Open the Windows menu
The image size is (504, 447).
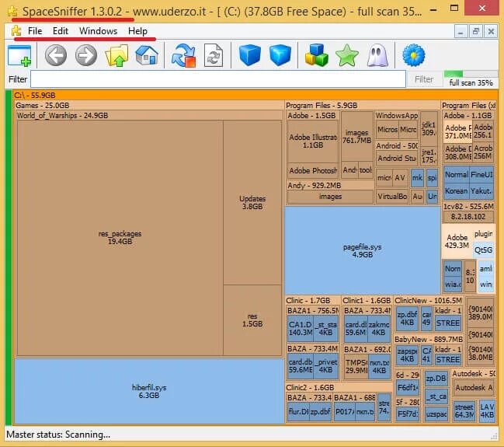[x=99, y=31]
